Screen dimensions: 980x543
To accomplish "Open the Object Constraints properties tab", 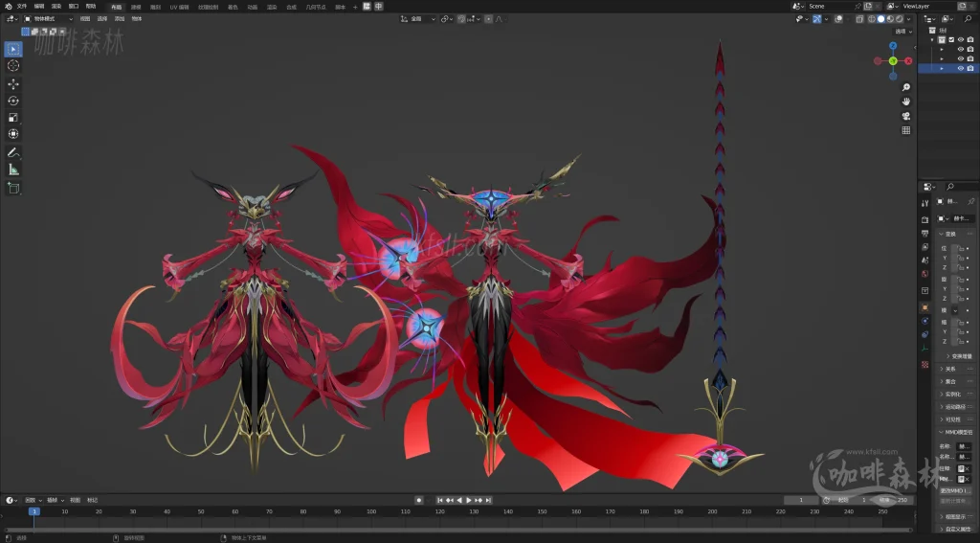I will click(x=925, y=334).
